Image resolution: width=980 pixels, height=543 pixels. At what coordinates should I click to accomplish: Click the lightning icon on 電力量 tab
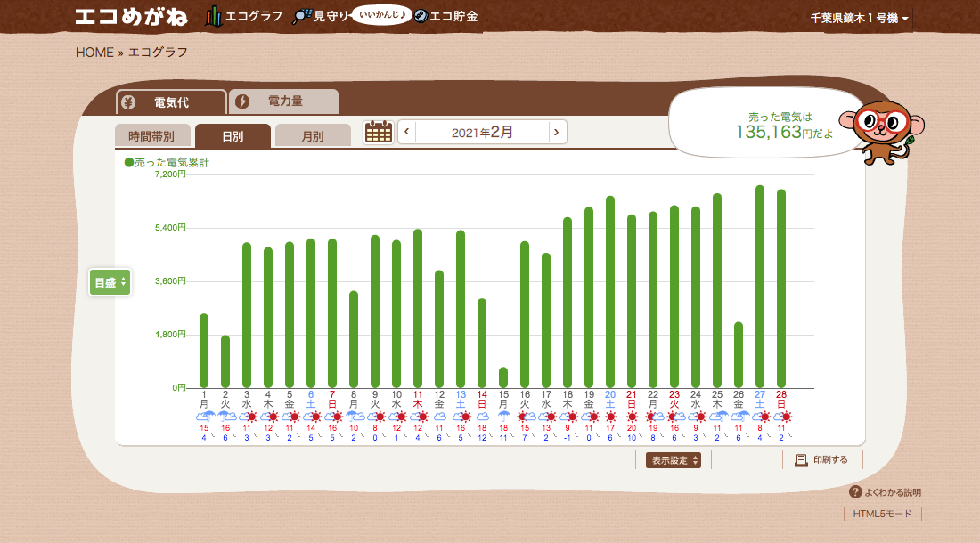[x=242, y=101]
